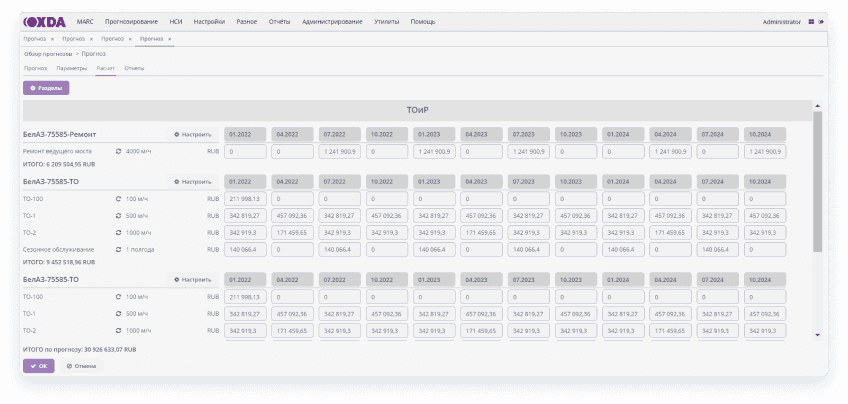The width and height of the screenshot is (848, 404).
Task: Click the БелАЗ-75585-Ремонт section title
Action: click(59, 135)
